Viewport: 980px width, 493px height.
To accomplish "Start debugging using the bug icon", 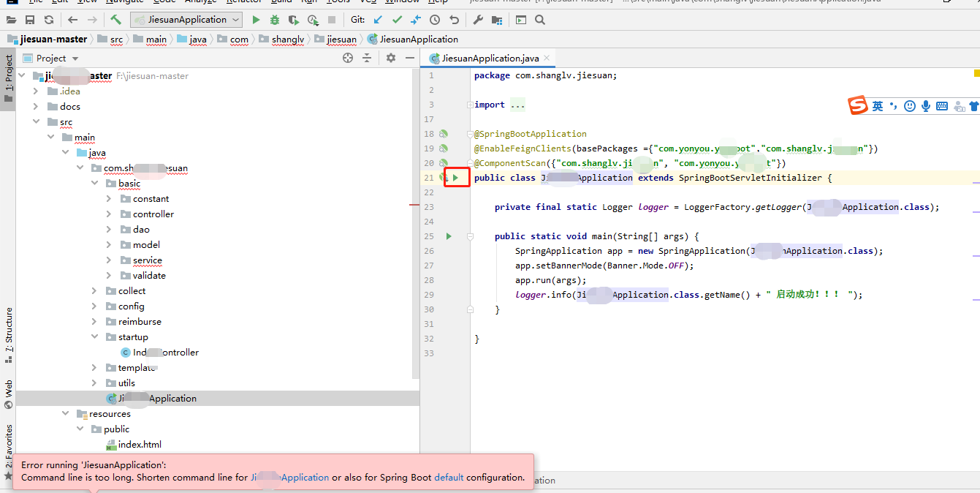I will point(275,20).
